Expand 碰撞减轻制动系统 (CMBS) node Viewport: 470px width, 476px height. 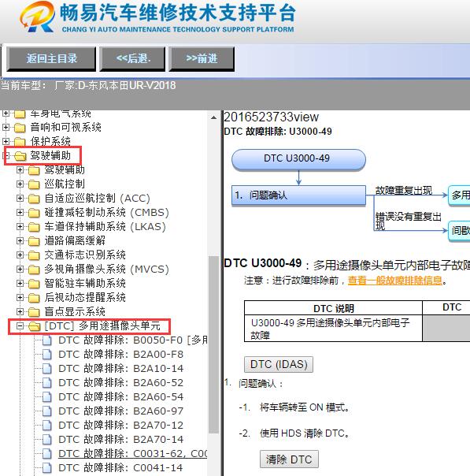tap(20, 212)
